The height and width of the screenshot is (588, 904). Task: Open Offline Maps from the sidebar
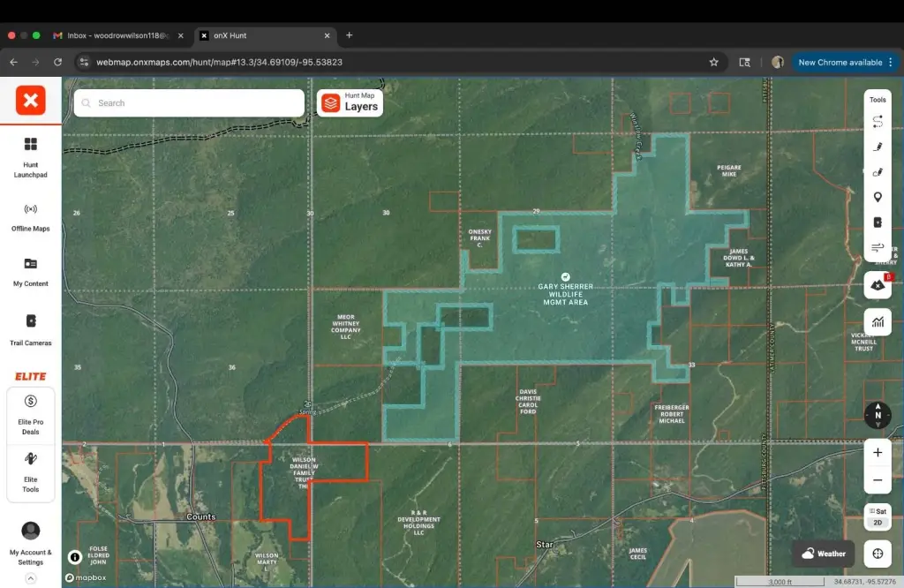(x=31, y=216)
